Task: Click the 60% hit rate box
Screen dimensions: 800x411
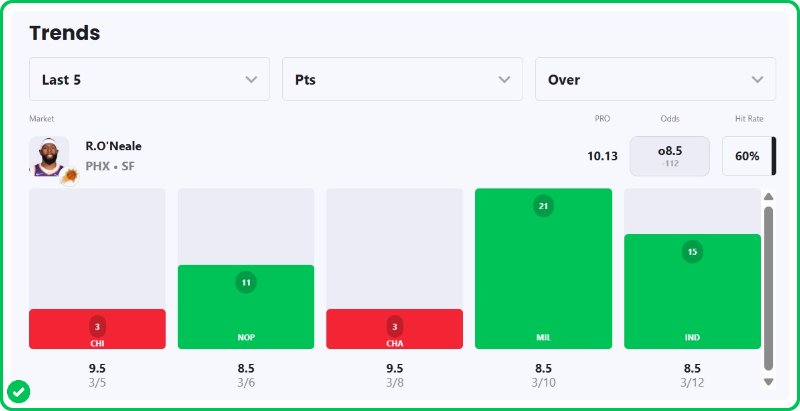Action: tap(747, 156)
